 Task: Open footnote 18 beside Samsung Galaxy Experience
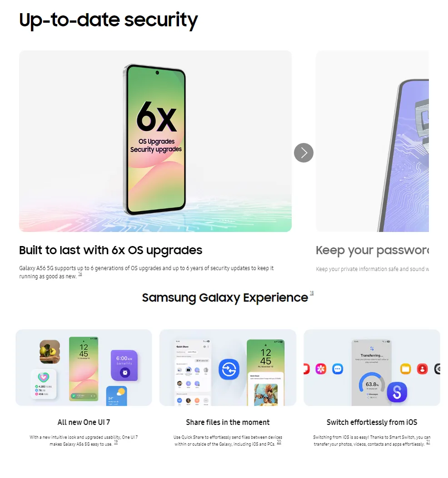[x=312, y=293]
